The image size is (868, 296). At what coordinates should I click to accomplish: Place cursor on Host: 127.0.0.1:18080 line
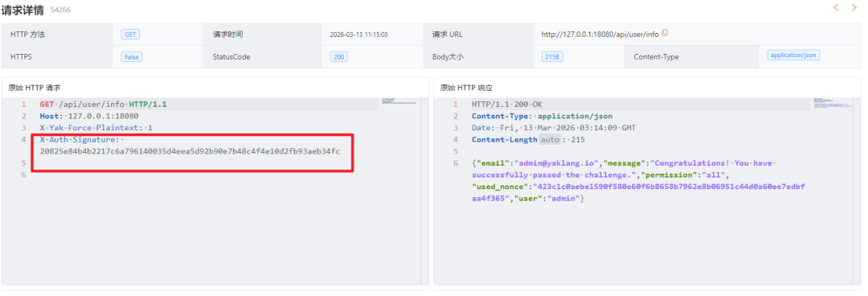pos(89,116)
